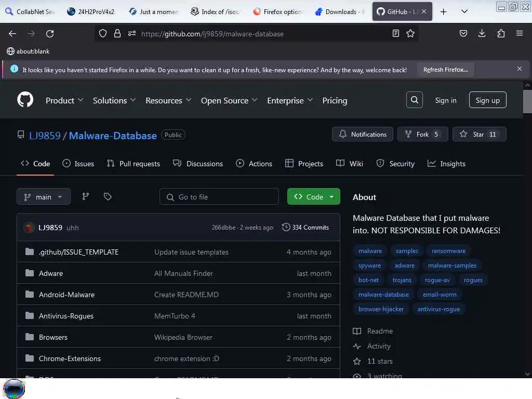Switch to the Pull requests tab
532x399 pixels.
(133, 164)
